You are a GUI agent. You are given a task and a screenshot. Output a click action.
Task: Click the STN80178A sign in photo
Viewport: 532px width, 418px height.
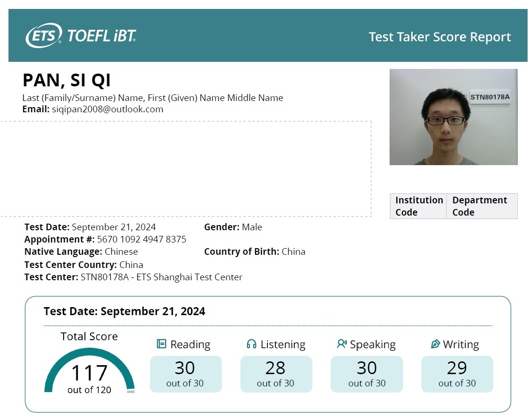(x=490, y=97)
